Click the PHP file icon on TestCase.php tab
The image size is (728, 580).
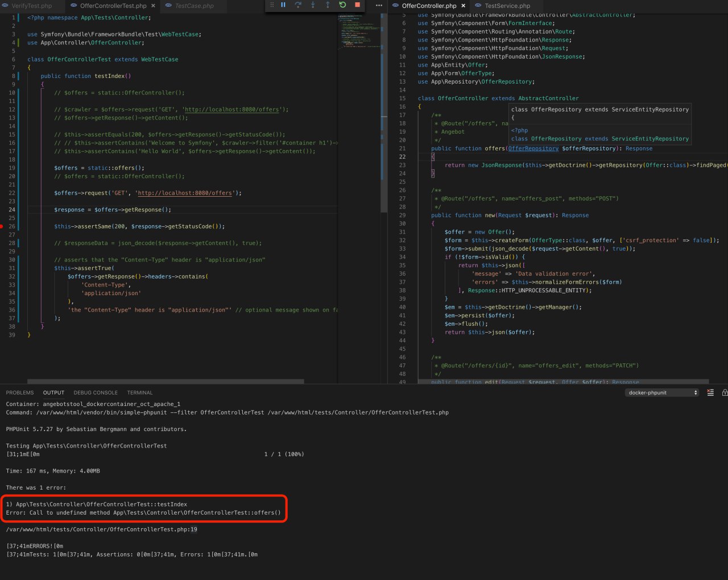(x=169, y=6)
